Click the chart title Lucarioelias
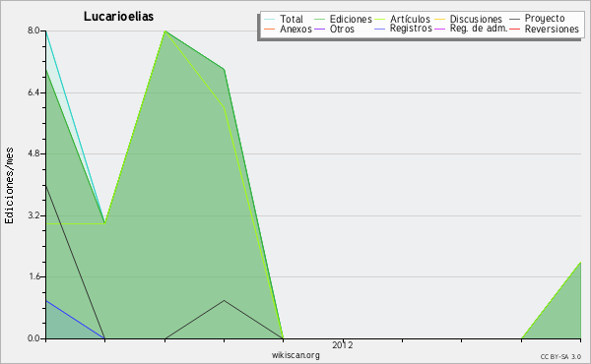Screen dimensions: 591x364 click(118, 17)
